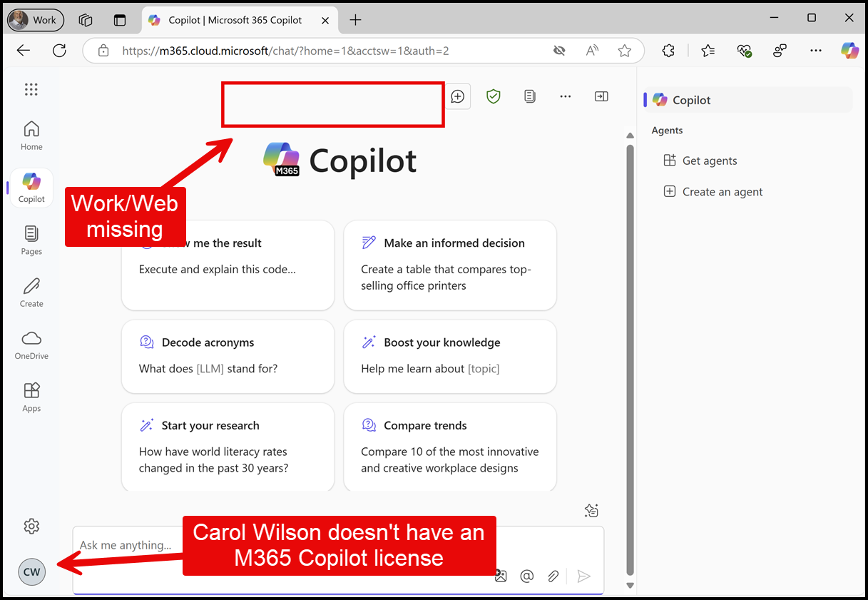Image resolution: width=868 pixels, height=600 pixels.
Task: Add an image using the picture icon
Action: [x=501, y=576]
